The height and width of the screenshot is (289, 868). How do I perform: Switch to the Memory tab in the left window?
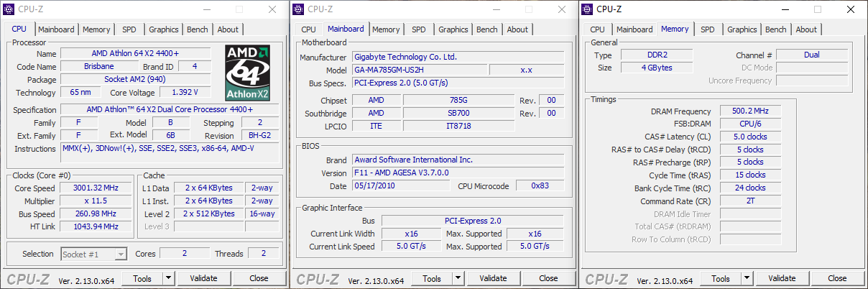tap(96, 29)
